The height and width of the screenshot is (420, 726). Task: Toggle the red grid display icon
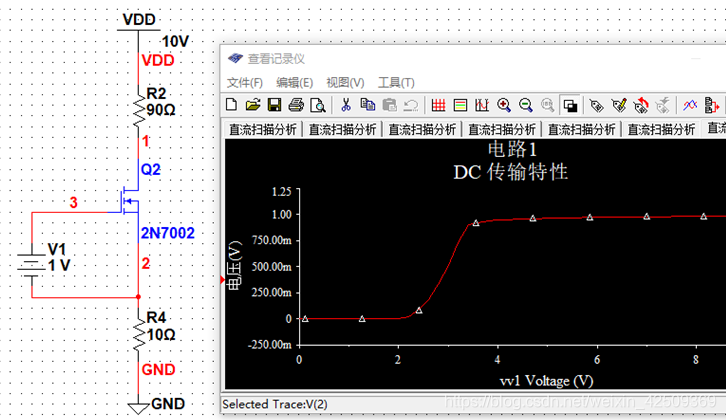[438, 105]
